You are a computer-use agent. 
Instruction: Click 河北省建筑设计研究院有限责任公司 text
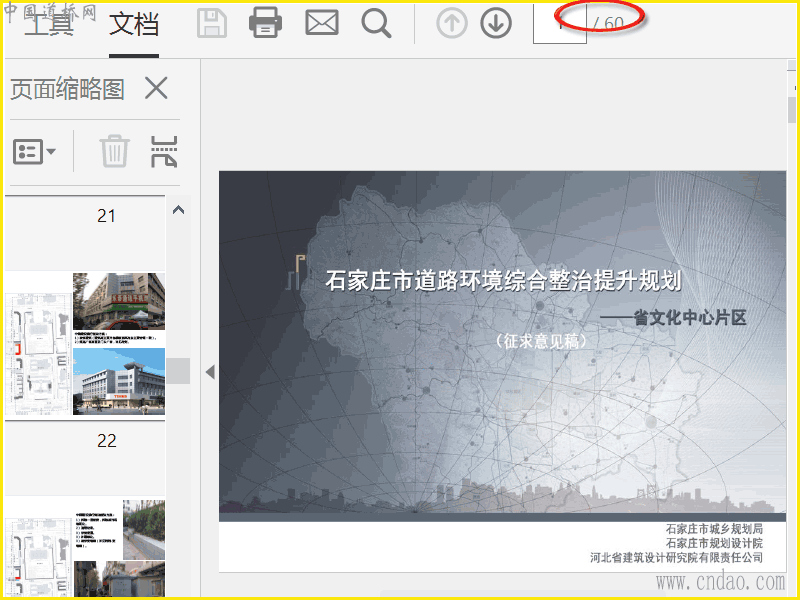pos(677,557)
